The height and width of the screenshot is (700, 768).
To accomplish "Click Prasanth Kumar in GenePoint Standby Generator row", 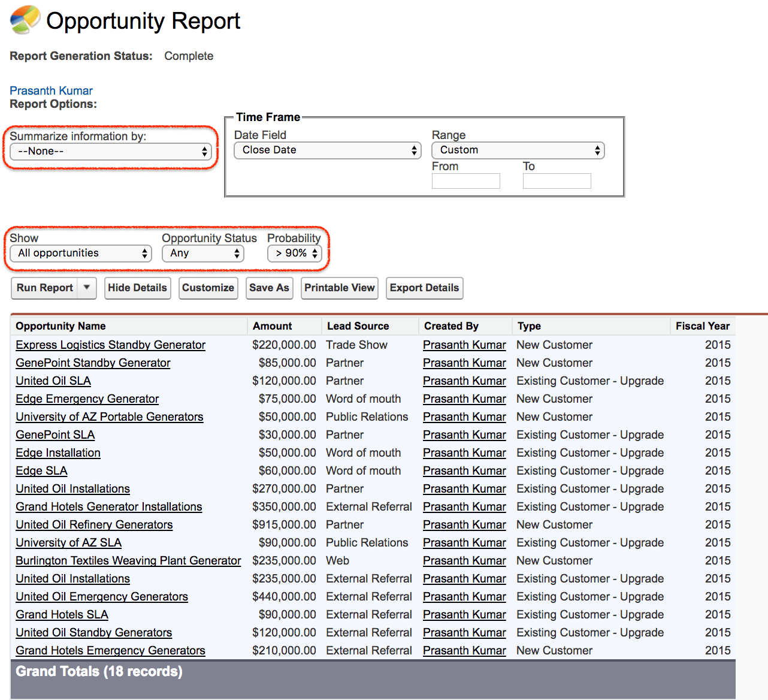I will [x=464, y=363].
